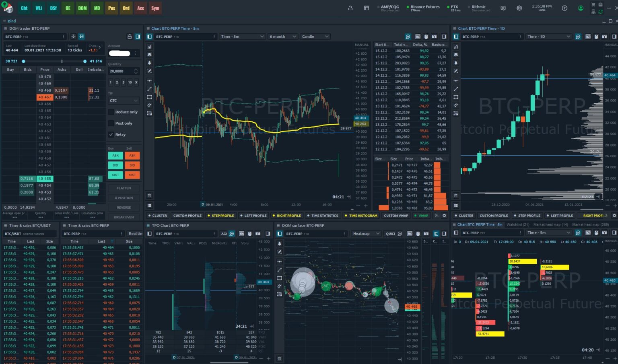Image resolution: width=618 pixels, height=364 pixels.
Task: Open TPO Chart BTC-PERP panel menu
Action: click(x=148, y=226)
